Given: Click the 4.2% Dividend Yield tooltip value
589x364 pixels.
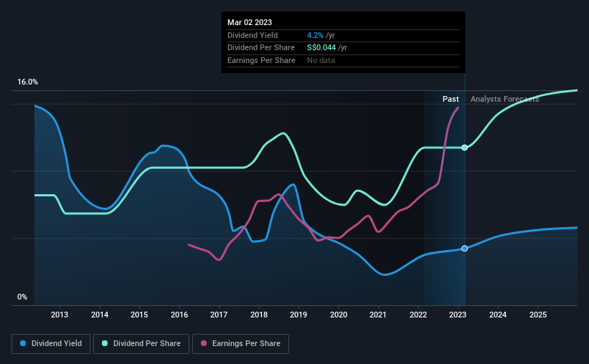Looking at the screenshot, I should point(315,35).
